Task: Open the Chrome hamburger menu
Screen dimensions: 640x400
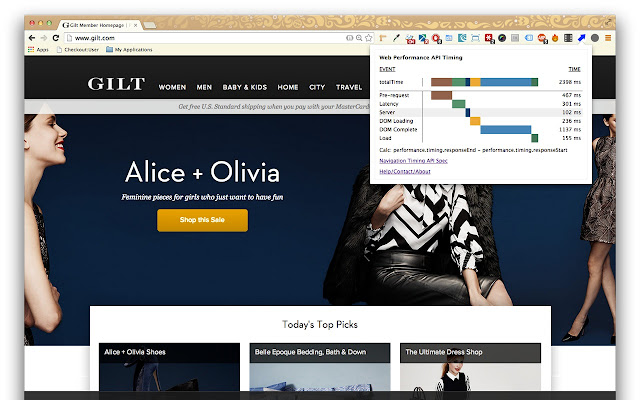Action: pos(608,38)
